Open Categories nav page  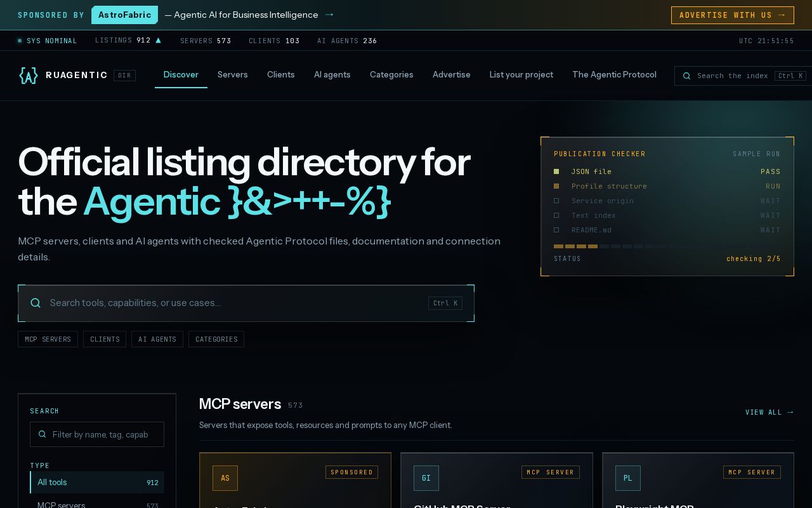(x=391, y=75)
